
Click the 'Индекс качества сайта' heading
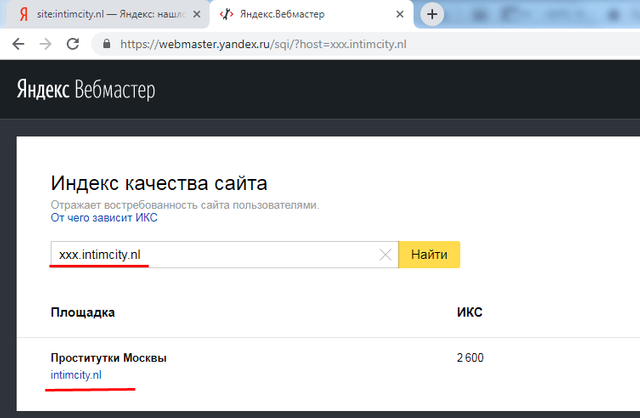point(159,183)
